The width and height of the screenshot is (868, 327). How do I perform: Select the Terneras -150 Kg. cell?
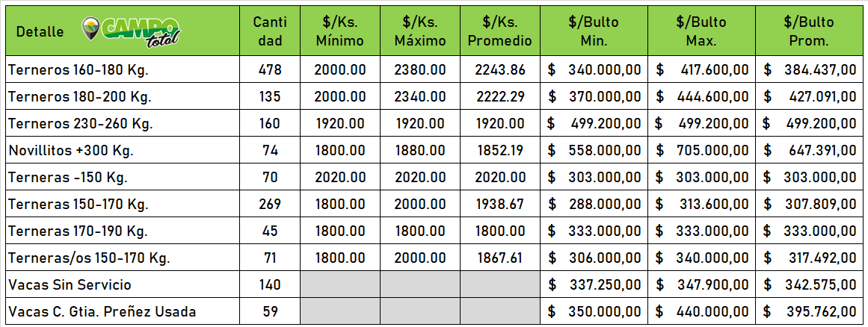pos(68,178)
